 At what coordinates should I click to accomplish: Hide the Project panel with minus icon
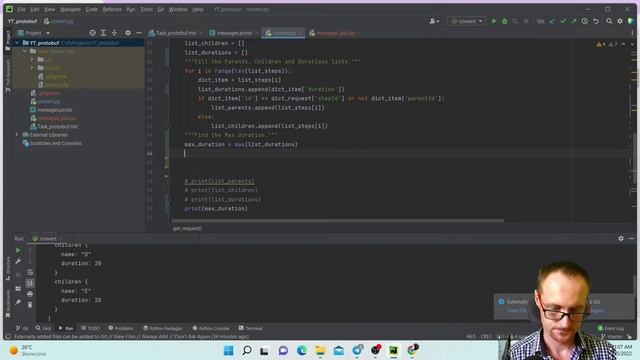click(x=139, y=33)
